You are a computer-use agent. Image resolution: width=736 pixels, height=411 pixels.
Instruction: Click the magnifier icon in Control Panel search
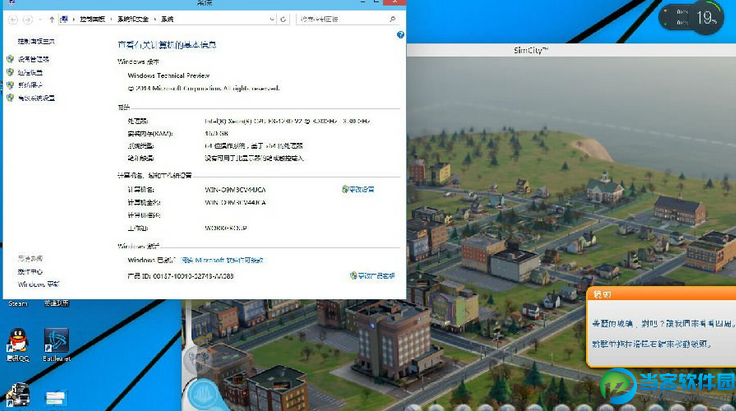pyautogui.click(x=392, y=19)
